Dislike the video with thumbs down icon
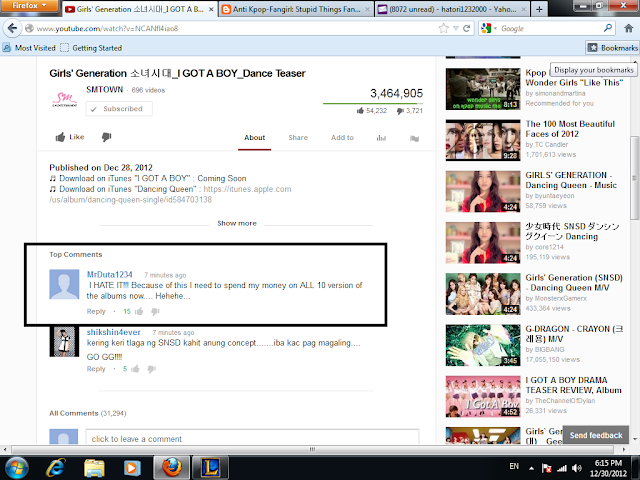 pyautogui.click(x=107, y=137)
